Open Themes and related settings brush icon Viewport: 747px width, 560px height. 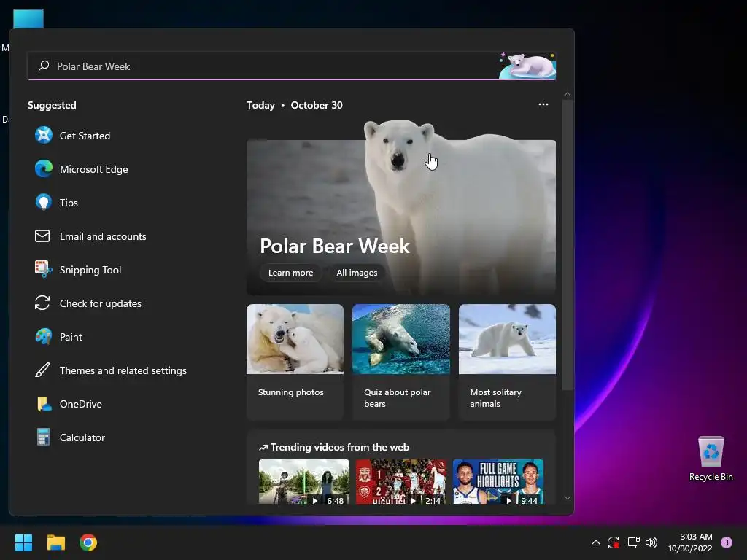coord(42,370)
